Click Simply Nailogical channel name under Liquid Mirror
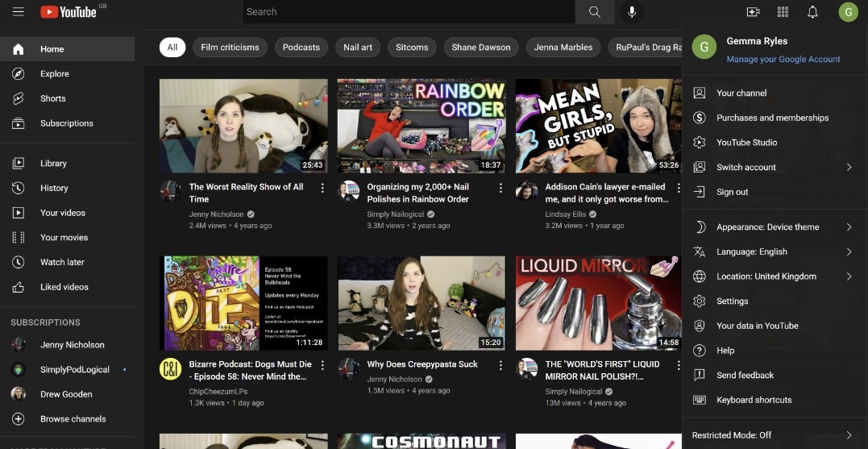The width and height of the screenshot is (868, 449). [x=573, y=392]
